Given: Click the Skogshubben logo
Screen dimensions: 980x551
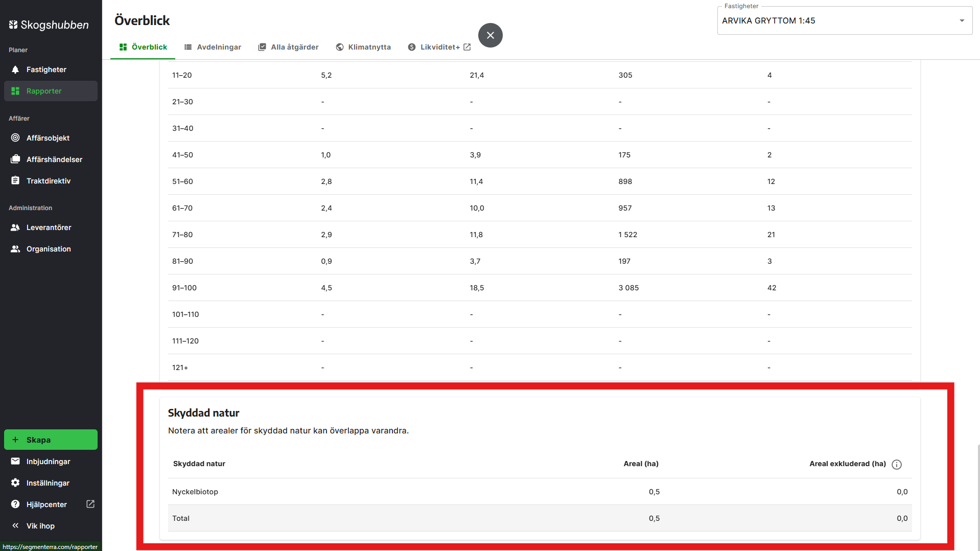Looking at the screenshot, I should [x=49, y=25].
